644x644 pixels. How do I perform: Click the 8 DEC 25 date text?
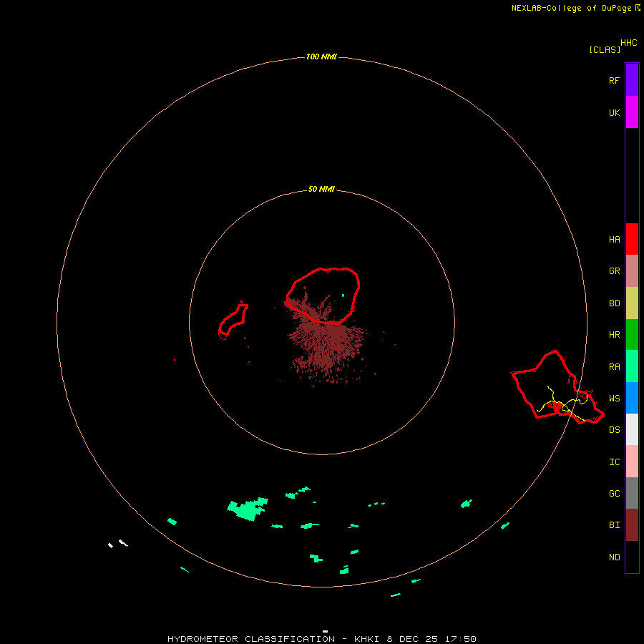pos(413,639)
